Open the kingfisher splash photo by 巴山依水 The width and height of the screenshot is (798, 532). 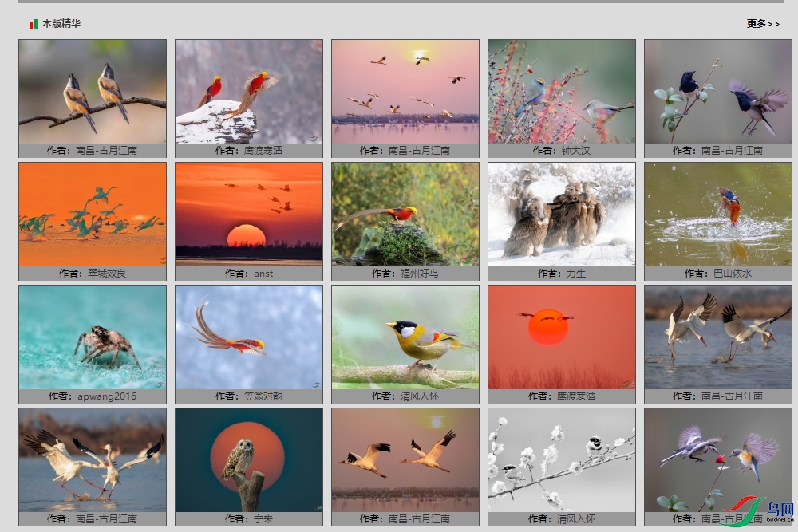717,214
